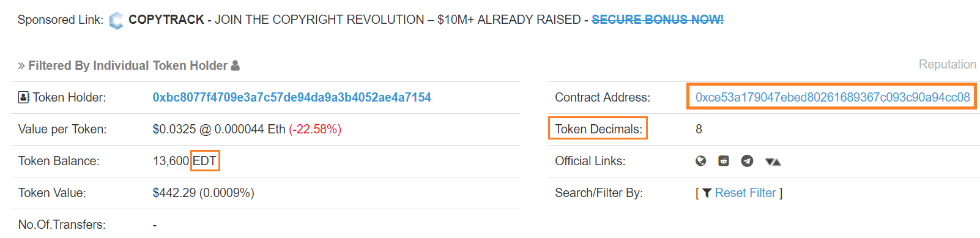Click the $0.0325 value per token text
Viewport: 980px width, 238px height.
[x=174, y=129]
